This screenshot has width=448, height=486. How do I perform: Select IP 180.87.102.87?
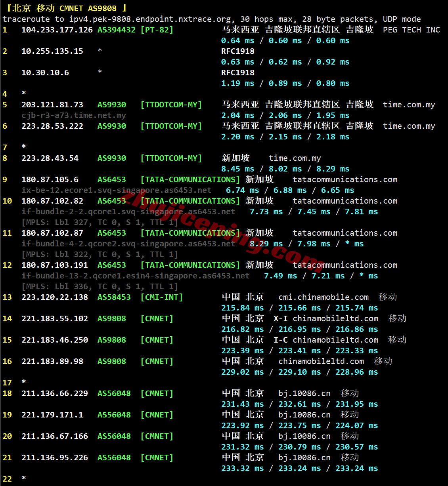(x=52, y=233)
